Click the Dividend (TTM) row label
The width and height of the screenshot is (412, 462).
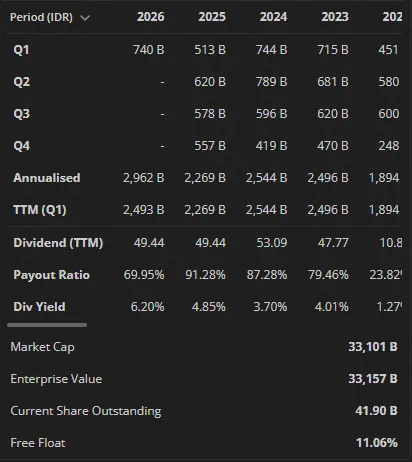coord(58,243)
